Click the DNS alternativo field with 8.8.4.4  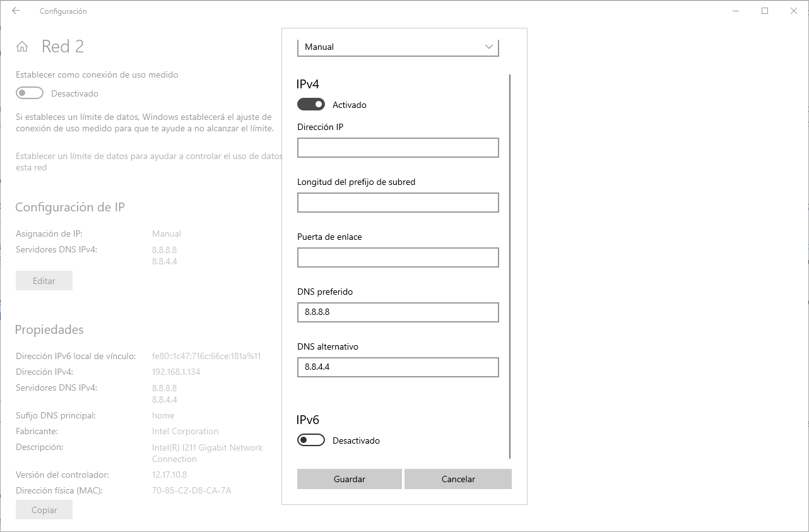tap(398, 367)
